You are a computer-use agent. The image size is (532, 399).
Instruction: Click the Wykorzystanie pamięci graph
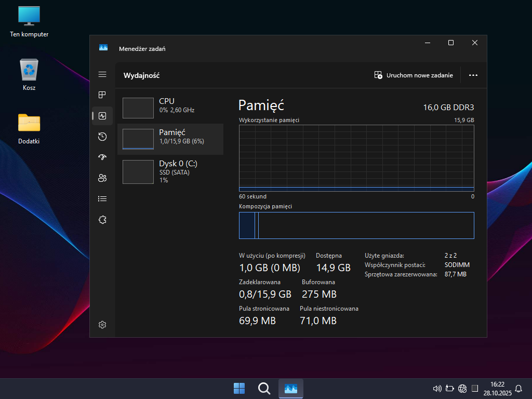[x=356, y=158]
